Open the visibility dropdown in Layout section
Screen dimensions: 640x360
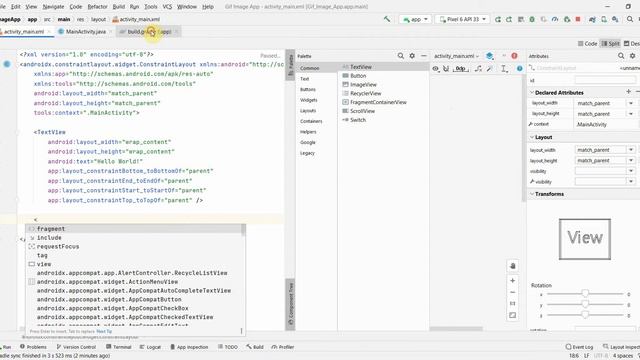[x=631, y=171]
